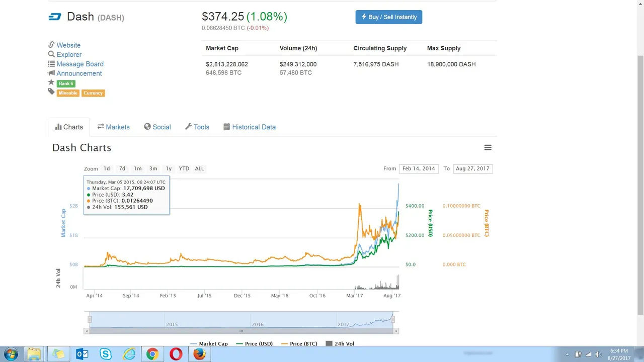Click the link icon beside Website
The height and width of the screenshot is (362, 644).
coord(51,45)
